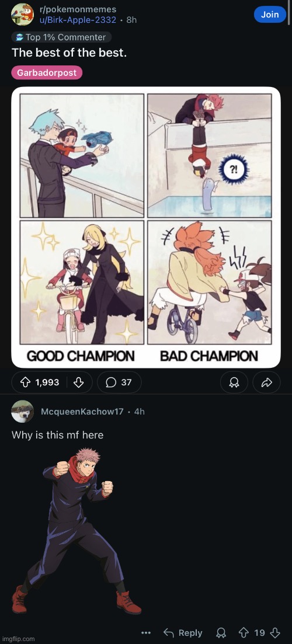Open McqueenKachow17's avatar image

pyautogui.click(x=23, y=411)
